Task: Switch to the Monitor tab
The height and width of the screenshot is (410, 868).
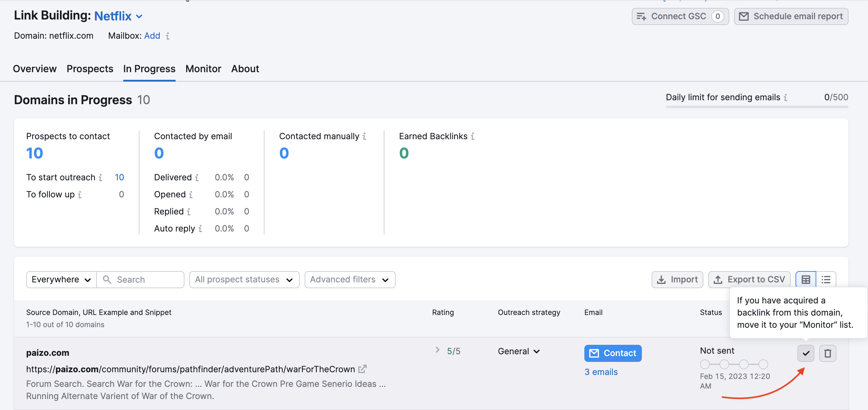Action: coord(203,69)
